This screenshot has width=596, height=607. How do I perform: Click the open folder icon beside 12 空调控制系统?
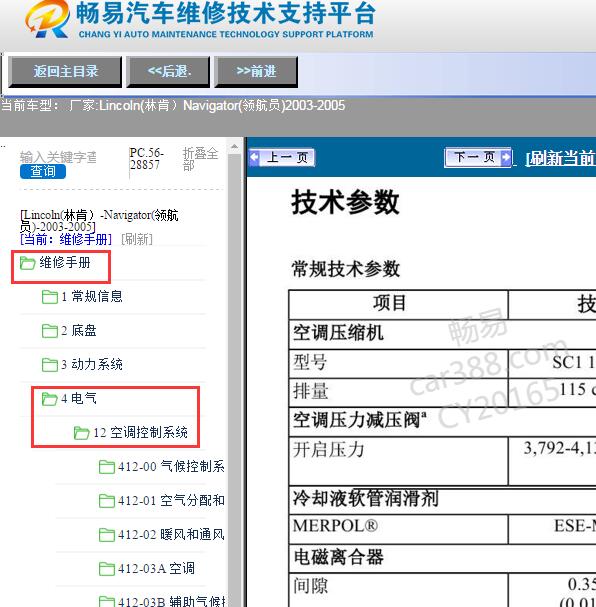tap(81, 433)
